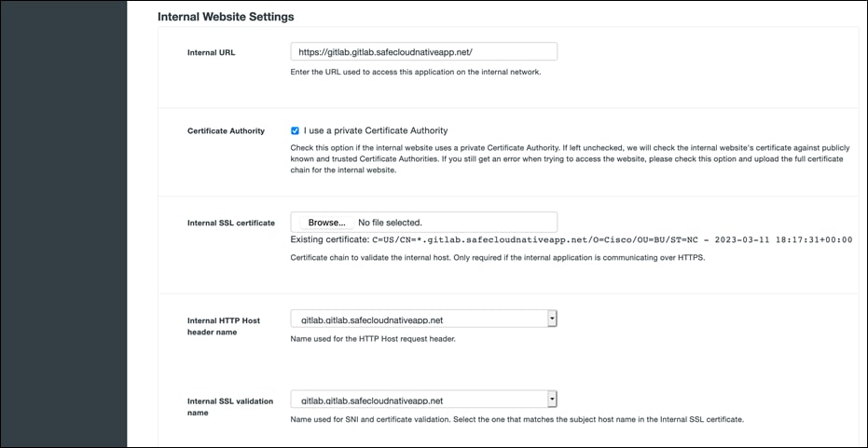This screenshot has width=868, height=448.
Task: Click the Internal HTTP Host header combo box
Action: pos(418,319)
